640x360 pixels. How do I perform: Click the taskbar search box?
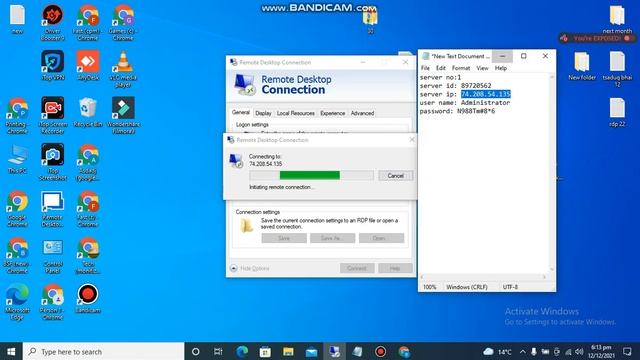tap(103, 351)
